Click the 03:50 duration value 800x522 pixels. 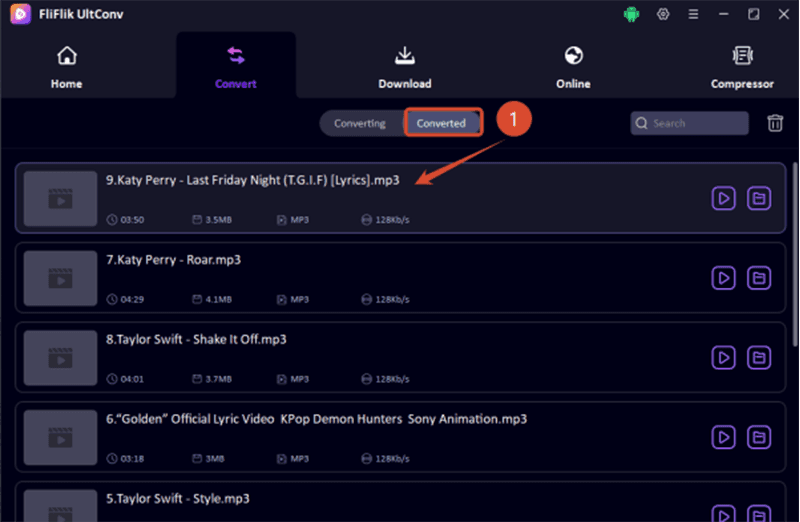pos(132,220)
